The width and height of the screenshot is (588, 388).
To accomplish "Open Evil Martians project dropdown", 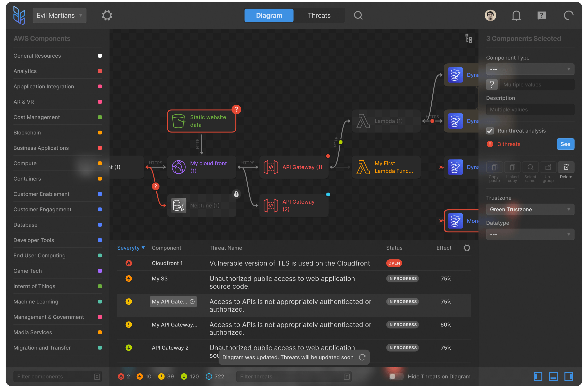I will coord(59,15).
